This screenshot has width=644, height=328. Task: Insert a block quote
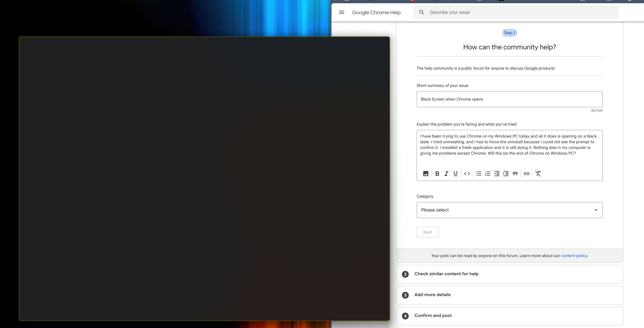515,174
